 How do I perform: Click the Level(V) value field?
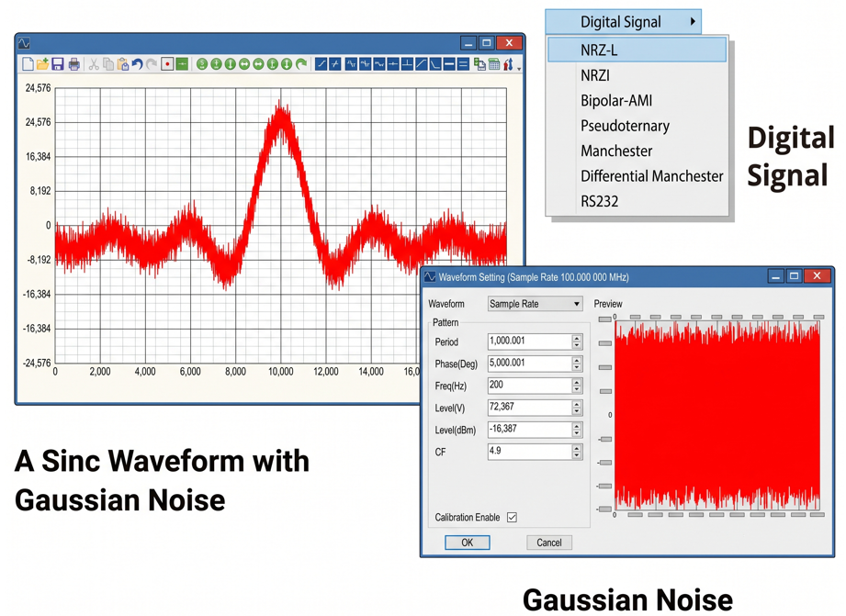coord(530,408)
